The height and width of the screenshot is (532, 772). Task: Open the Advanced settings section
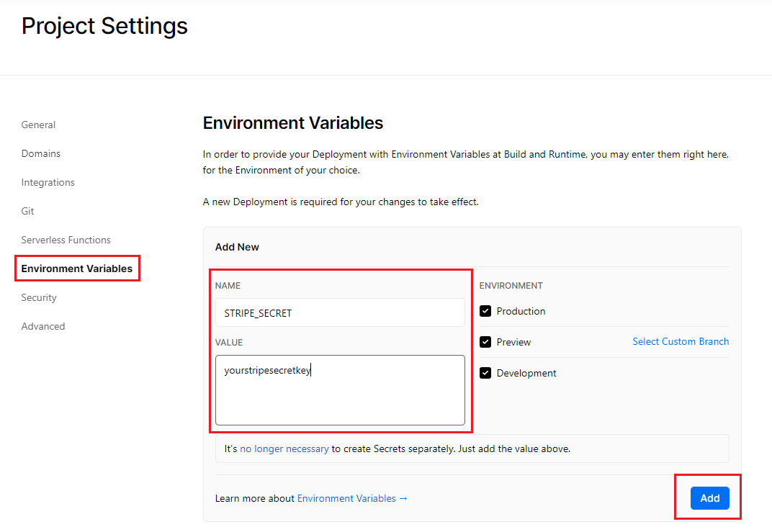[43, 326]
